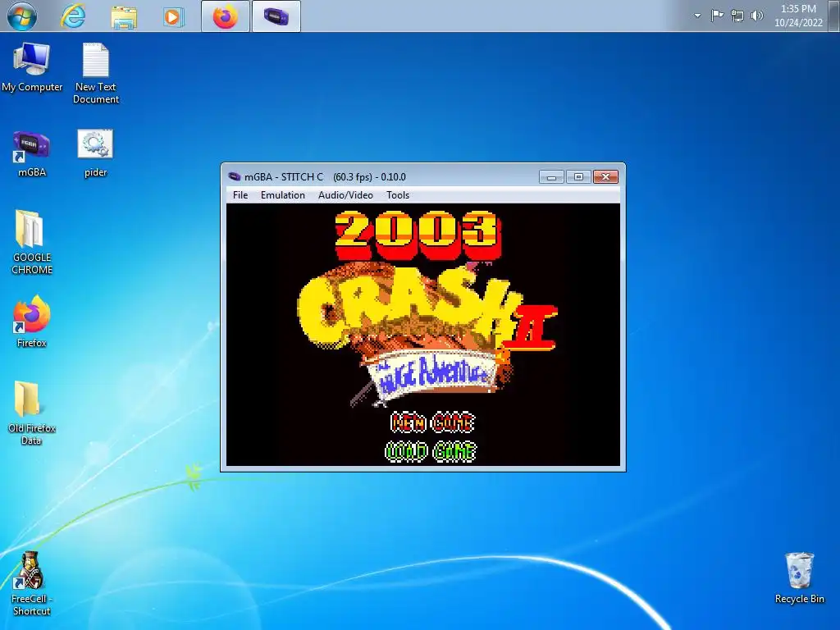This screenshot has height=630, width=840.
Task: Open the Emulation menu
Action: click(282, 195)
